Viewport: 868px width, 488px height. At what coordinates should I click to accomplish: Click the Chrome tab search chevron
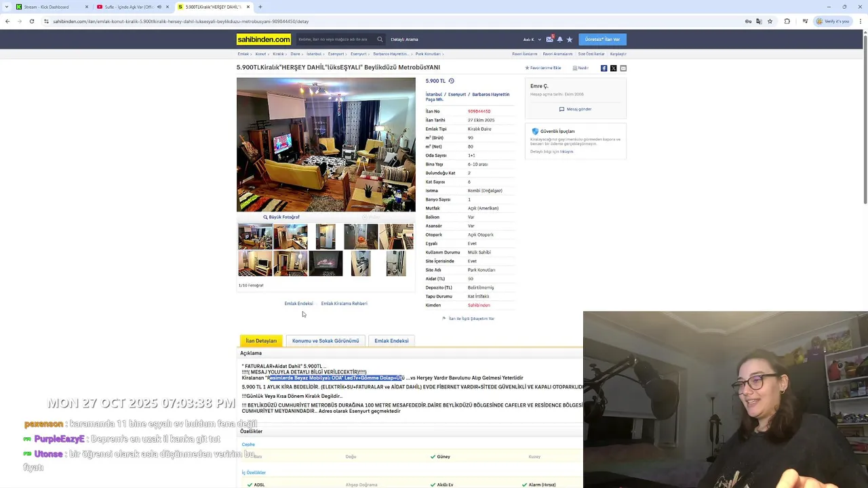point(7,7)
